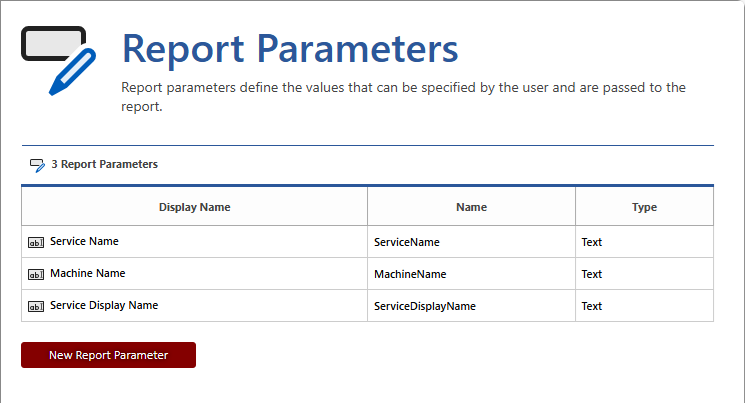The height and width of the screenshot is (406, 745).
Task: Sort by the Display Name column header
Action: [x=194, y=207]
